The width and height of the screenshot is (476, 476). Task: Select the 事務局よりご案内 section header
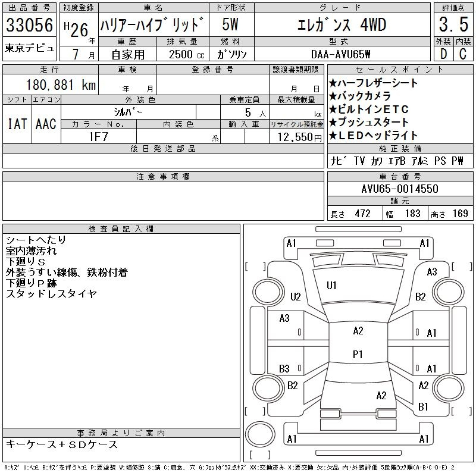(121, 433)
